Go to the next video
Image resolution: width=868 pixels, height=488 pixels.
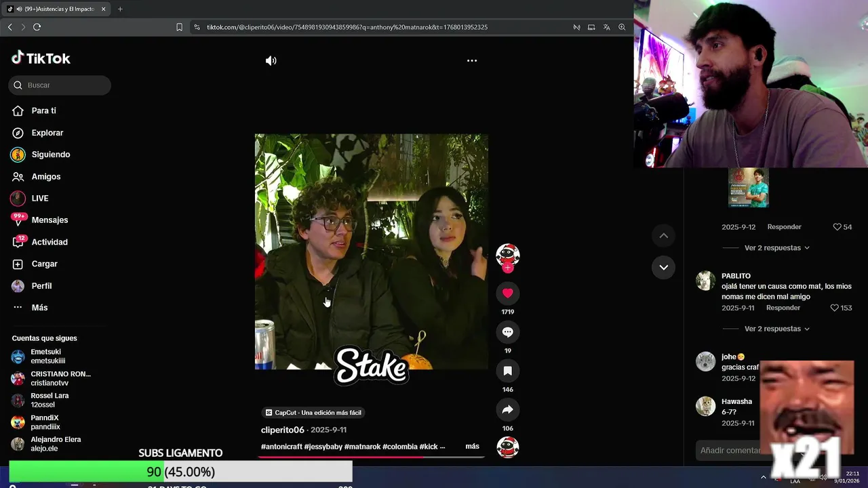663,267
